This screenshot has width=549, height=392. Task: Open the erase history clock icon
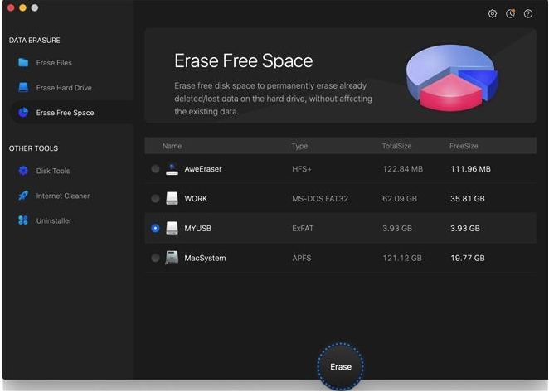point(511,13)
